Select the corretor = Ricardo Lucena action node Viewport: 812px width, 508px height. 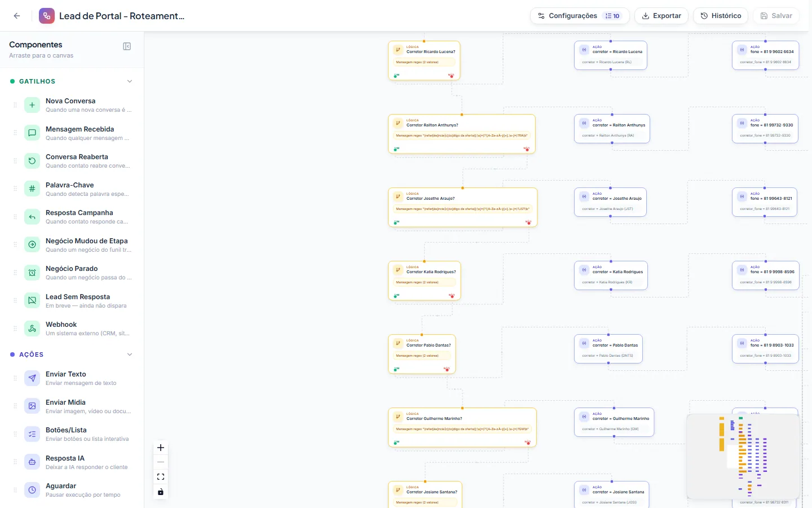pos(611,55)
